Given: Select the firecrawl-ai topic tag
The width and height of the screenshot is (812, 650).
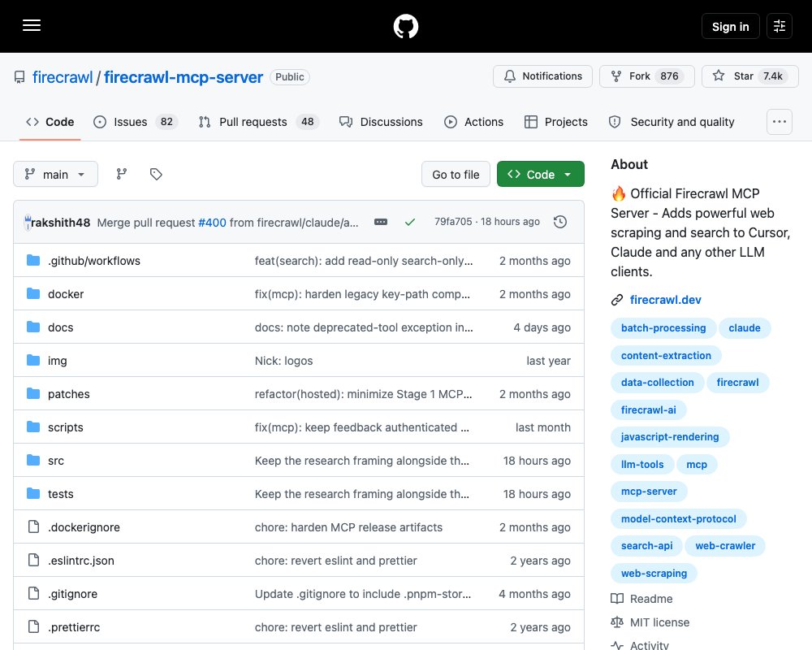Looking at the screenshot, I should point(648,410).
